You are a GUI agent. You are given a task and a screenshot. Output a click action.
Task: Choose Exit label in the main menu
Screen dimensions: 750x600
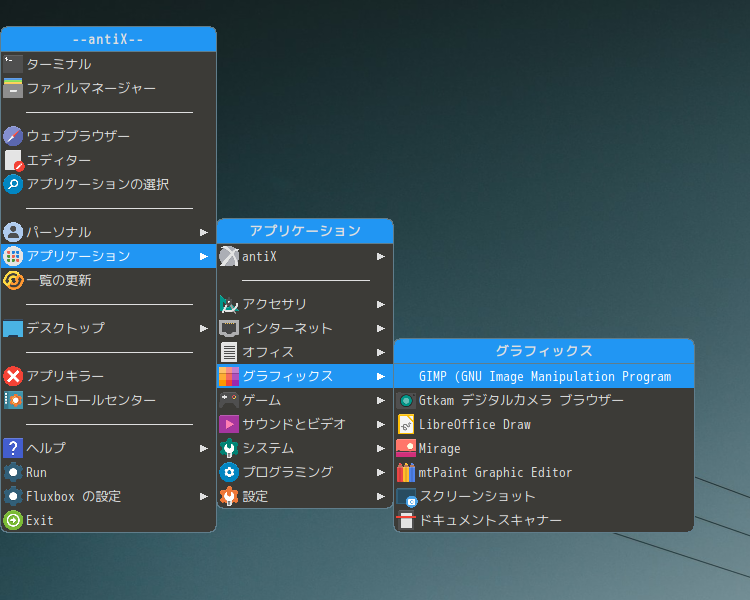point(40,520)
